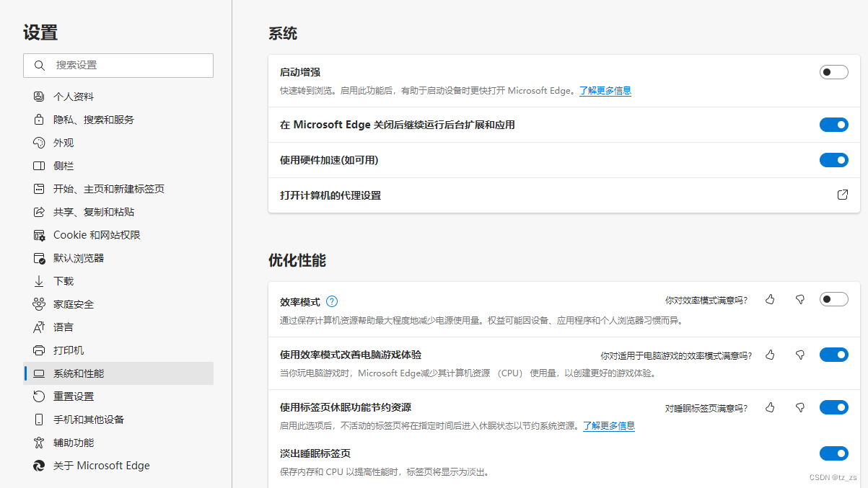Click the phone icon beside 手机和其他设备

pyautogui.click(x=39, y=420)
